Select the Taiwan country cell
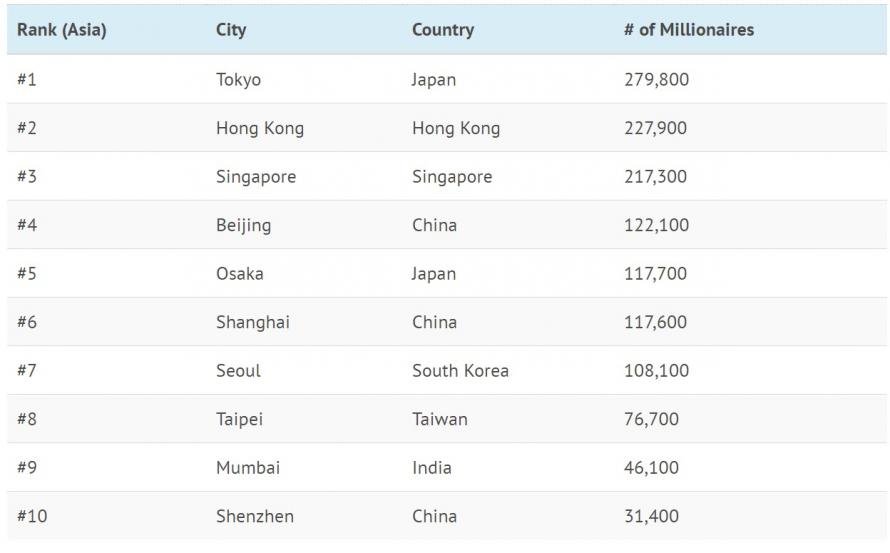Viewport: 890px width, 553px height. coord(440,419)
